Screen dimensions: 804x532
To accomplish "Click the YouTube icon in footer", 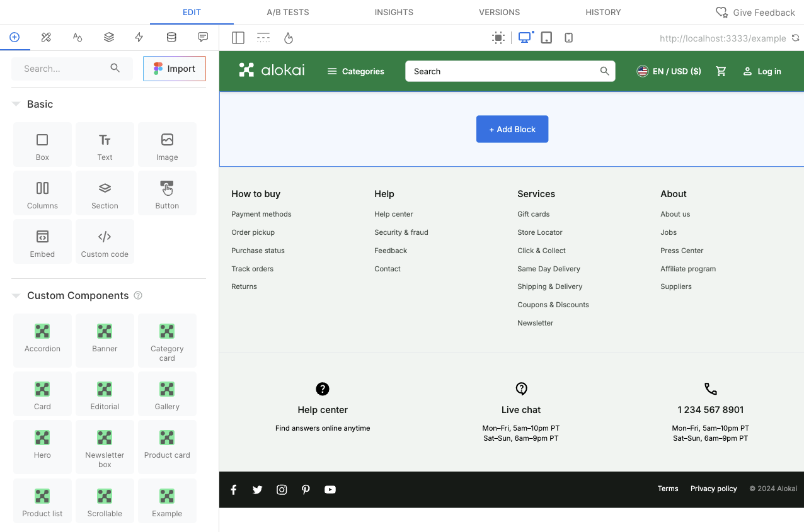I will click(330, 489).
